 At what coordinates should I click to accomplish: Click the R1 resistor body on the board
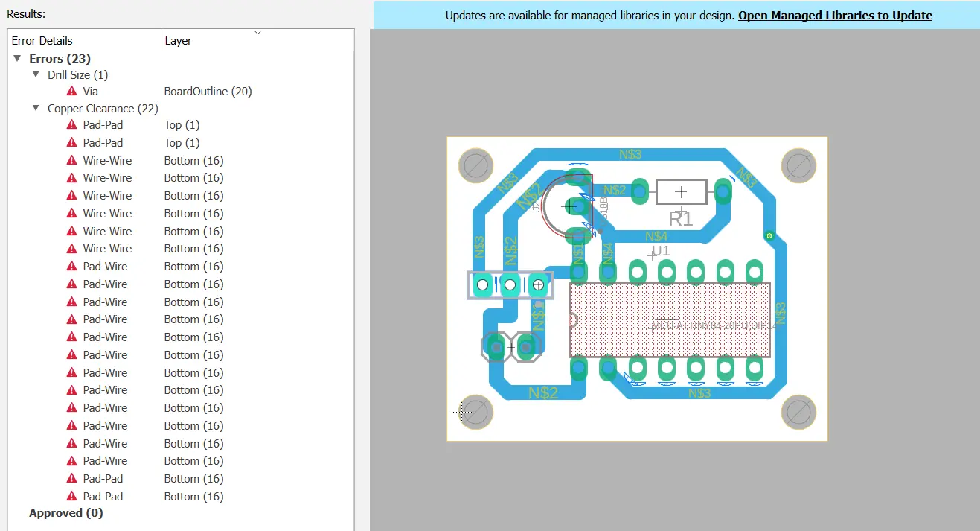coord(680,192)
